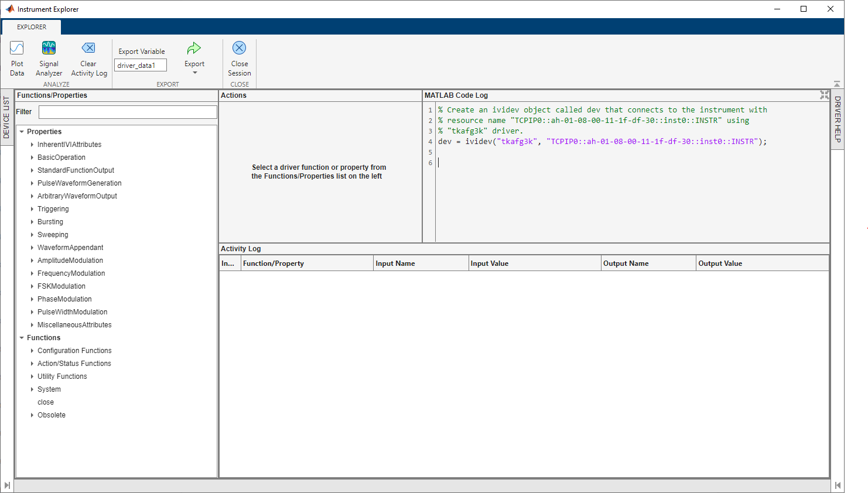This screenshot has width=868, height=493.
Task: Collapse the Properties tree node
Action: point(22,132)
